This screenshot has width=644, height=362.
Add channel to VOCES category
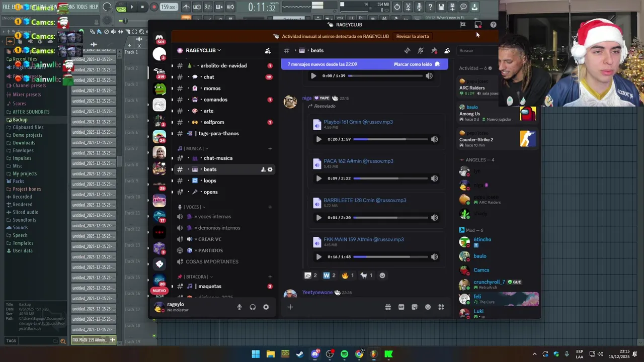(270, 207)
